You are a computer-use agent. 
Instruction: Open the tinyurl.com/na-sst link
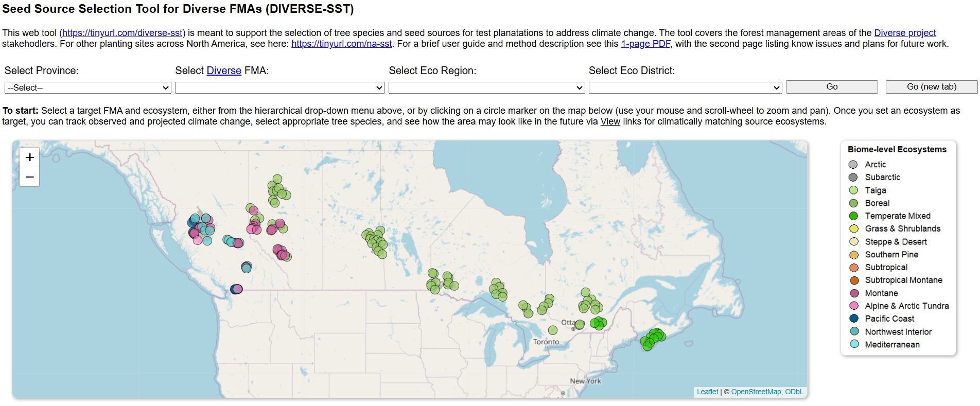tap(341, 44)
